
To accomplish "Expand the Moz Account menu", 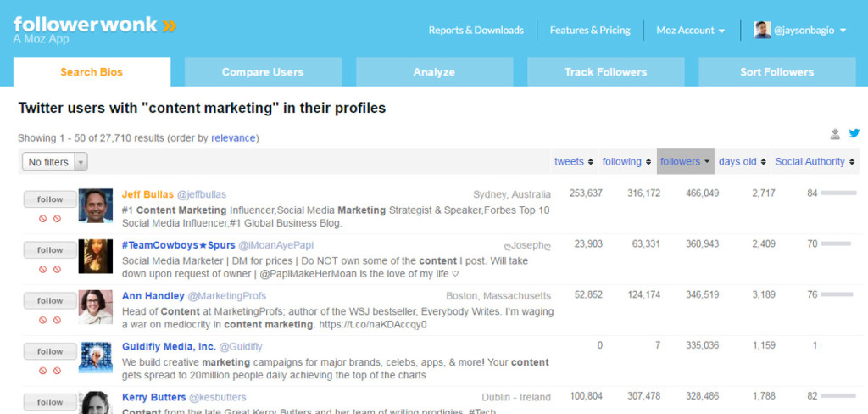I will click(691, 31).
